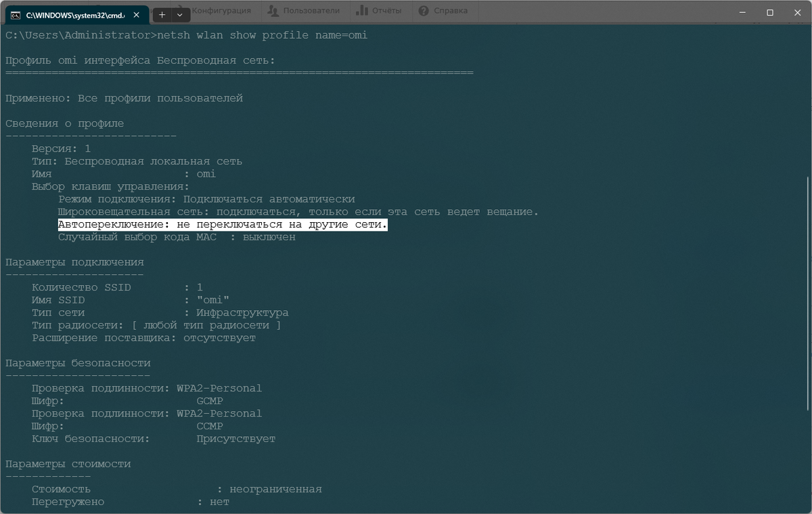812x514 pixels.
Task: Click the highlighted Автопереключение line
Action: click(223, 225)
